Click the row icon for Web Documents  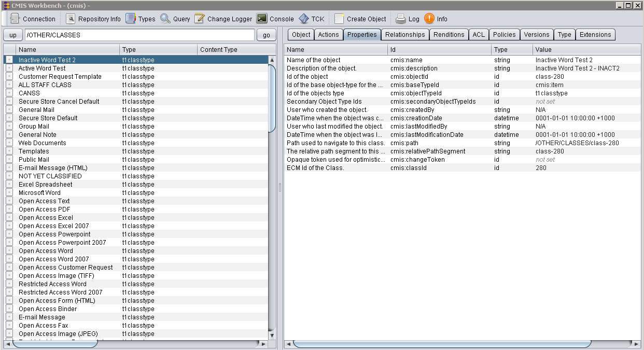[9, 143]
